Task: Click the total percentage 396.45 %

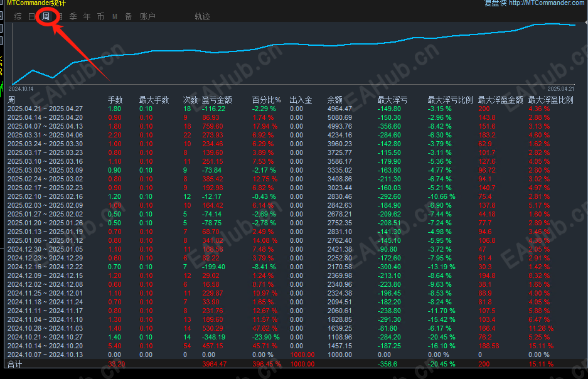Action: point(267,364)
